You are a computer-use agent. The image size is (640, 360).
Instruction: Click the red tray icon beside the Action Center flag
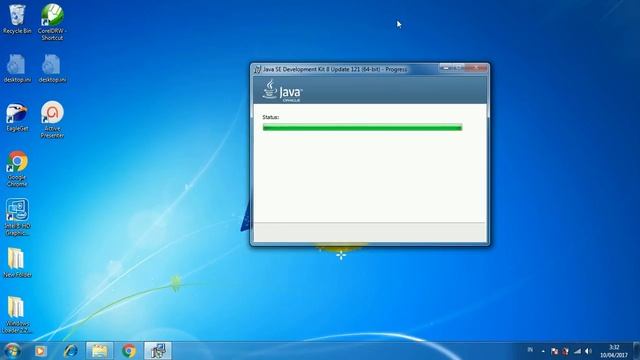coord(566,351)
